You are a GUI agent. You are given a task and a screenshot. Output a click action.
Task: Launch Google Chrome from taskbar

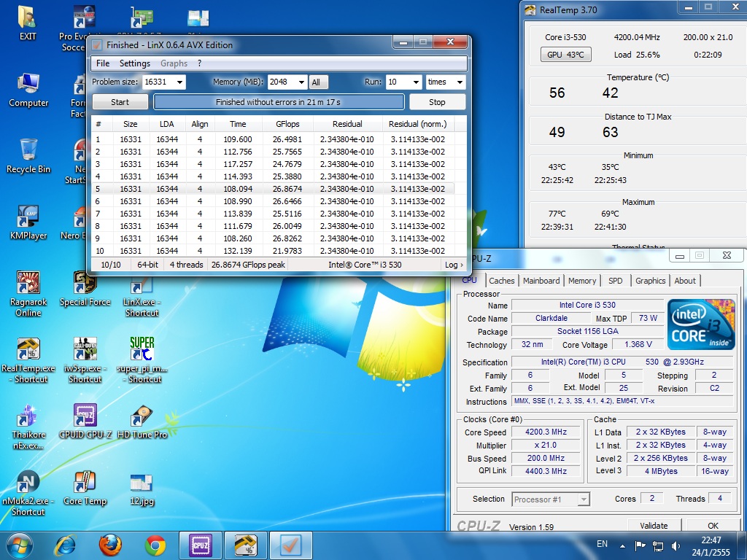pyautogui.click(x=155, y=545)
